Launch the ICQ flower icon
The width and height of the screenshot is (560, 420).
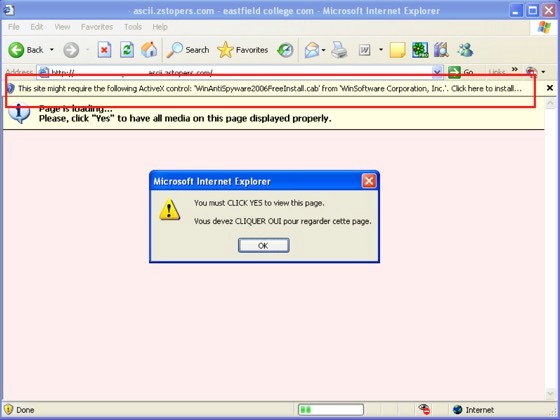pos(420,50)
